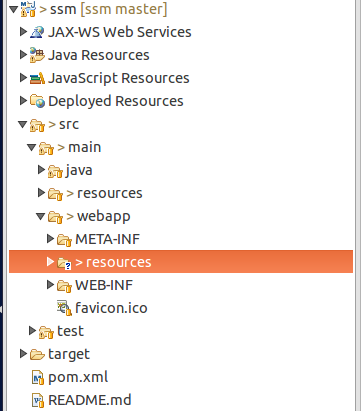Click the Java Resources package icon

pos(37,55)
